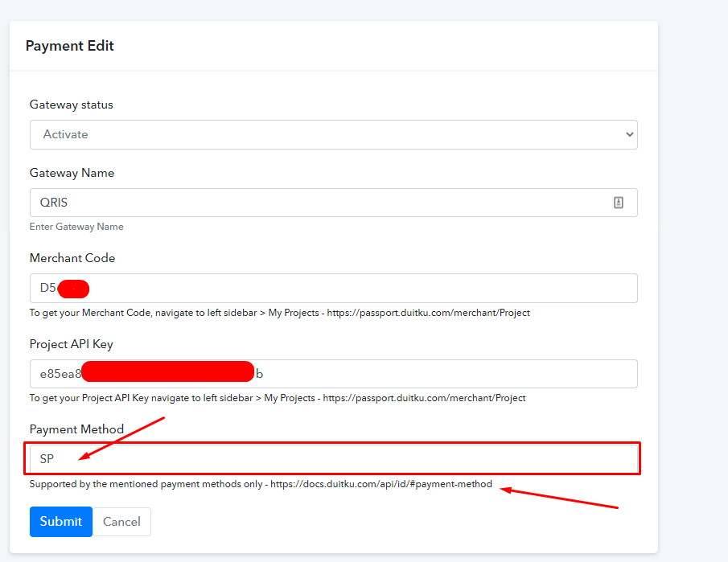The image size is (728, 562).
Task: Open the passport.duitku.com link under Project API Key
Action: (425, 398)
